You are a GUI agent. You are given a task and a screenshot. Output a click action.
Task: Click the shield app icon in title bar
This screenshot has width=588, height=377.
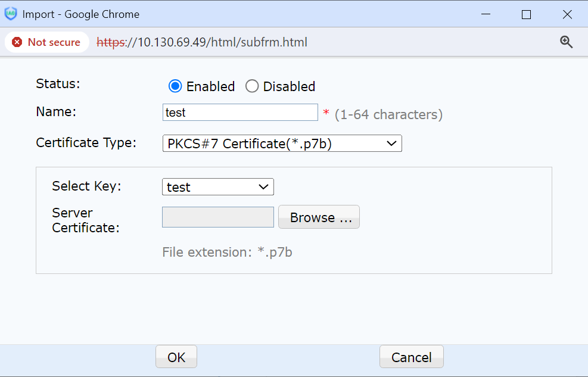11,14
